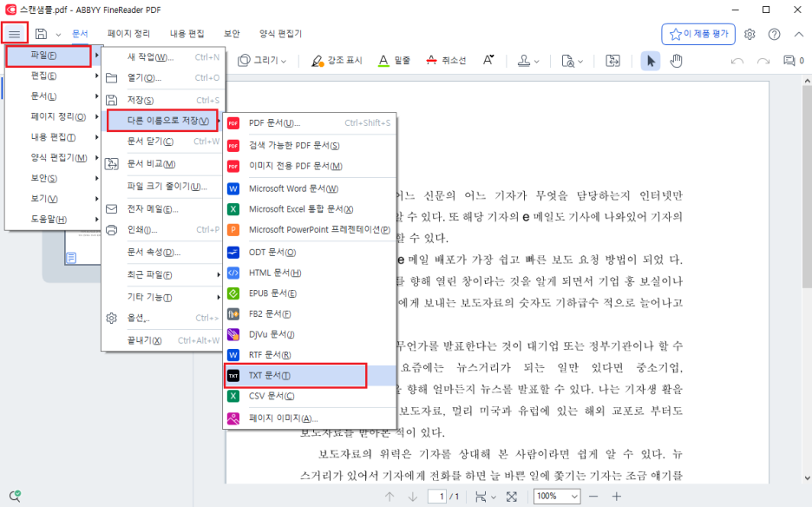812x507 pixels.
Task: Save as Microsoft Word 문서
Action: [x=310, y=188]
